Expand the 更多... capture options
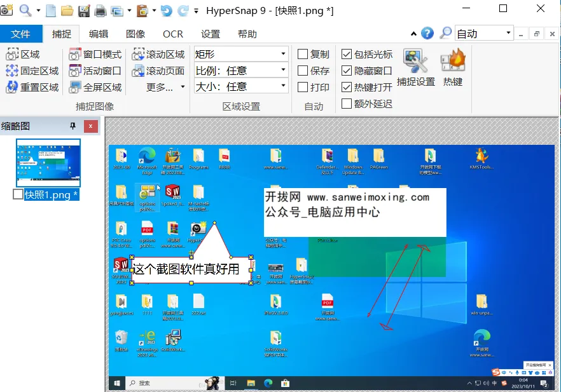Screen dimensions: 561x392 pyautogui.click(x=165, y=87)
